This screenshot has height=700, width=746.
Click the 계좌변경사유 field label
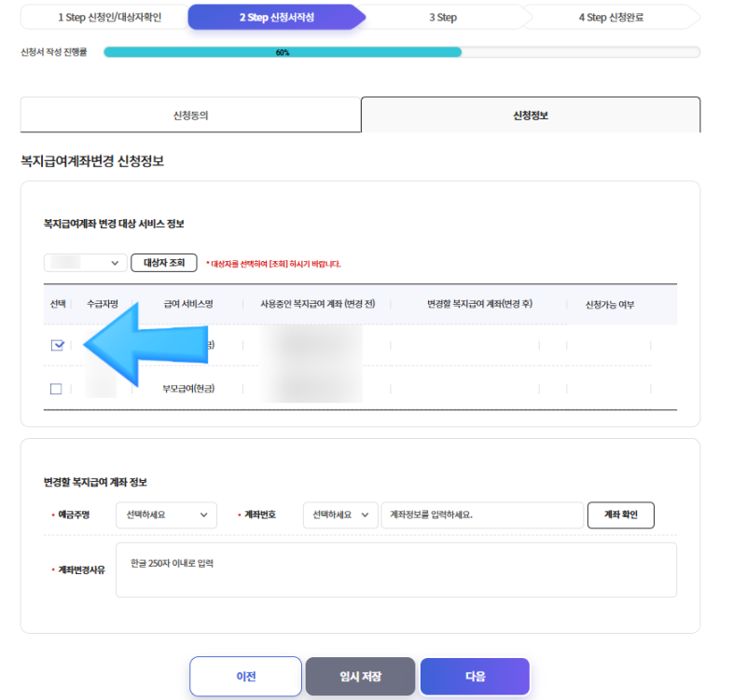pos(81,570)
